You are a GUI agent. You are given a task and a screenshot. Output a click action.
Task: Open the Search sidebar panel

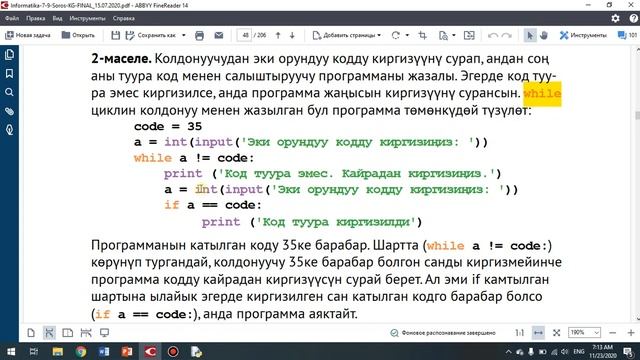(9, 92)
